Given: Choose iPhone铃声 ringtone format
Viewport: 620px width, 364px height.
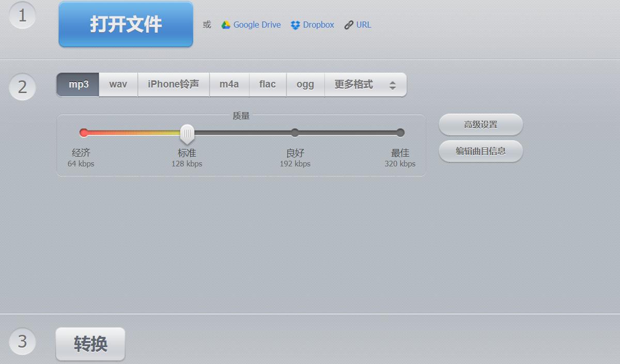Looking at the screenshot, I should coord(173,84).
